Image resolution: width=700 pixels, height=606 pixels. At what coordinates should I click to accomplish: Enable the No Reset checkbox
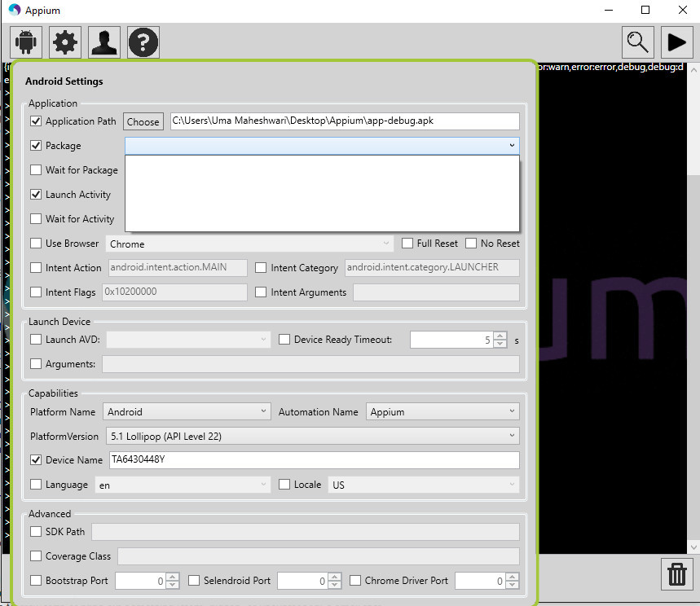pos(471,244)
